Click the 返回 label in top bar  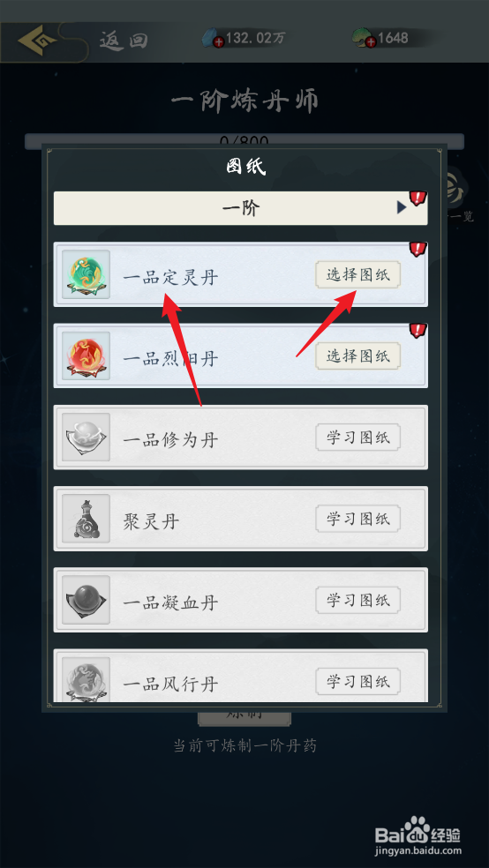[x=124, y=41]
